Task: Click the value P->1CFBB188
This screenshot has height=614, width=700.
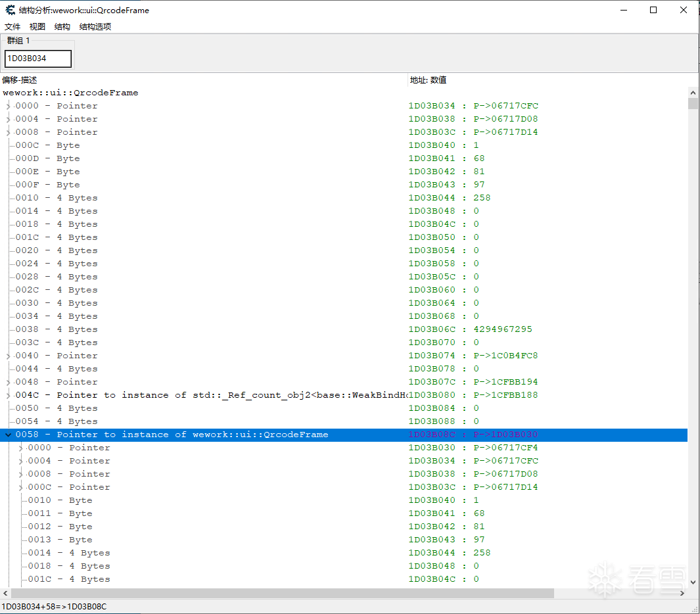Action: pyautogui.click(x=506, y=395)
